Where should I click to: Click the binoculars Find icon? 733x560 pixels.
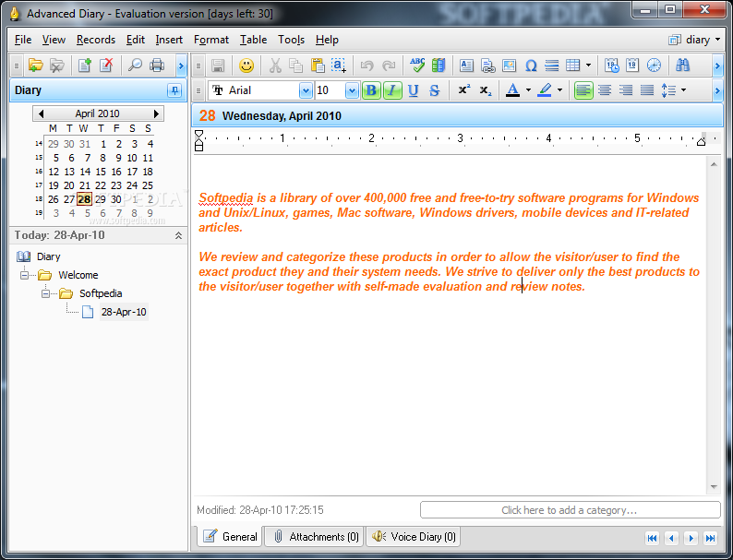[x=682, y=65]
